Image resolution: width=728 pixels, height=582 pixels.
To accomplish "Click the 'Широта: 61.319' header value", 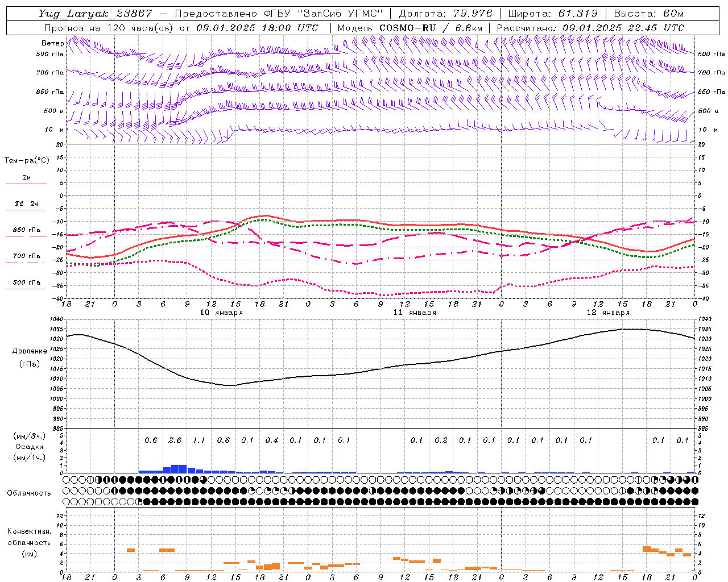I will [x=553, y=14].
